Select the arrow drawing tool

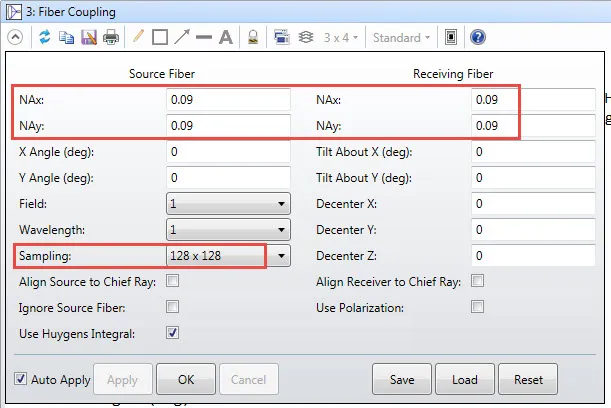181,38
